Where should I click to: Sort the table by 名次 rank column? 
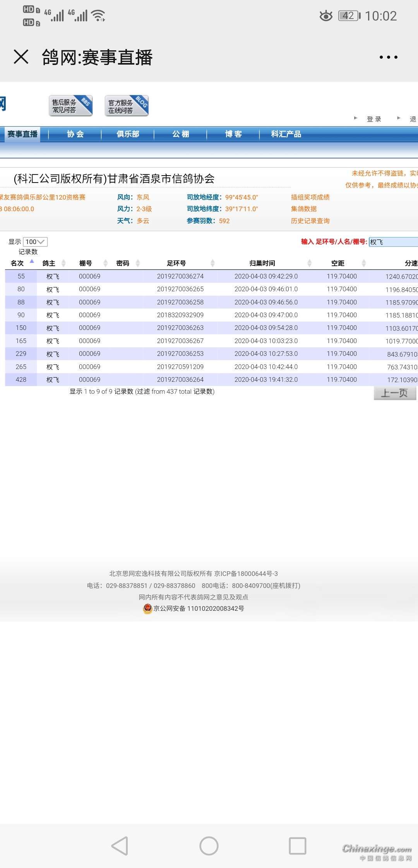click(x=17, y=263)
